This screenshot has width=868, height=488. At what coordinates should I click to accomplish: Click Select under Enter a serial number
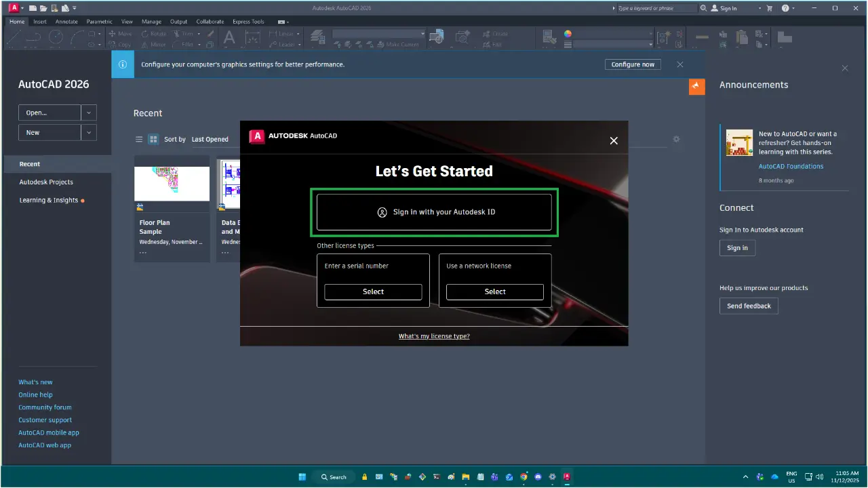[373, 291]
